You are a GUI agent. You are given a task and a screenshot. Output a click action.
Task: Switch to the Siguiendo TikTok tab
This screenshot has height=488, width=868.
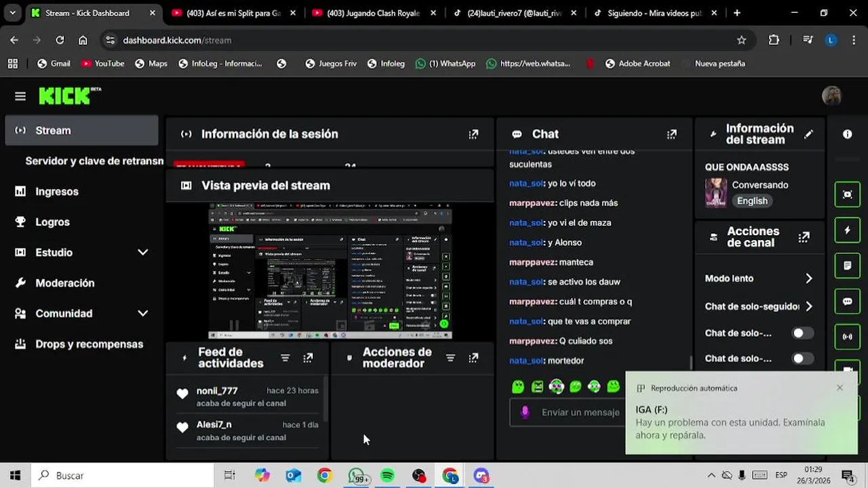(x=654, y=13)
